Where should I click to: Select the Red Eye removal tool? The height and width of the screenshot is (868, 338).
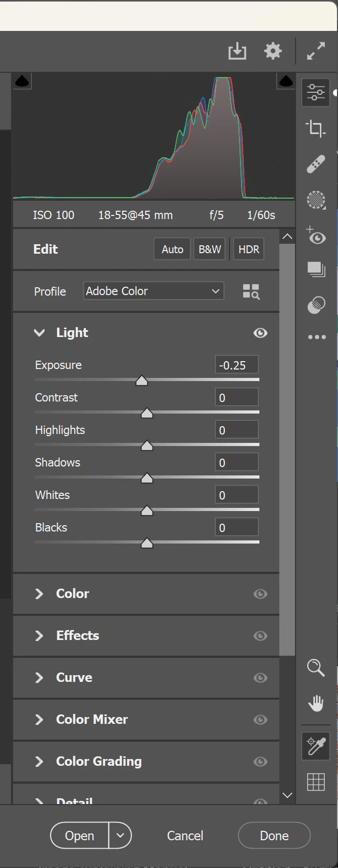(x=316, y=236)
